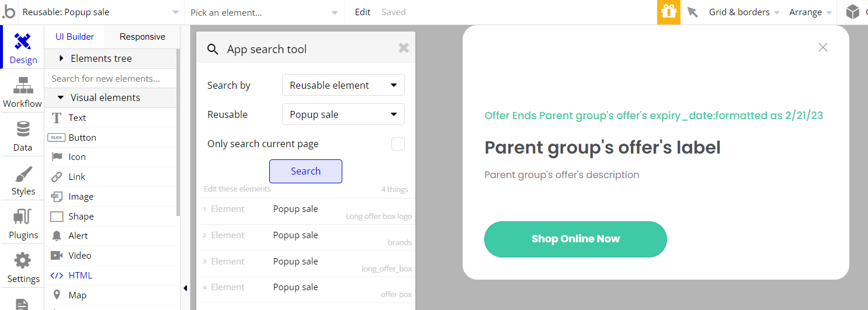Open the Grid & borders menu
Screen dimensions: 868x310
(x=744, y=12)
